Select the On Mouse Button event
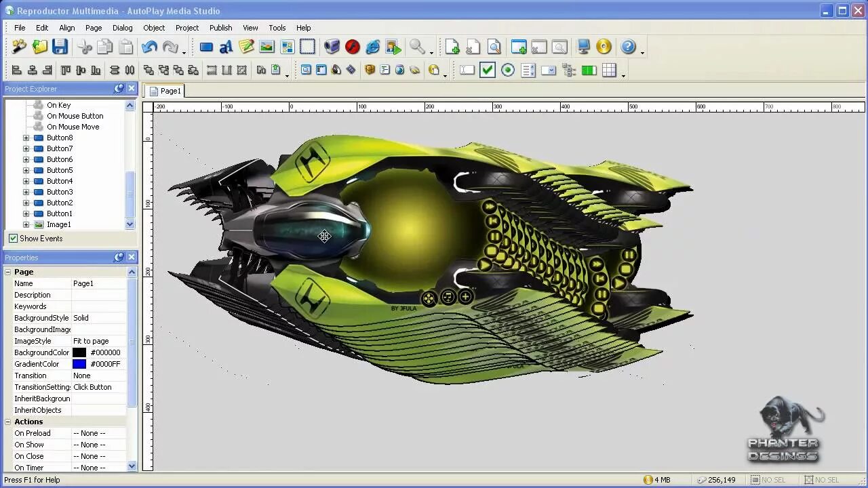This screenshot has width=868, height=488. (75, 116)
